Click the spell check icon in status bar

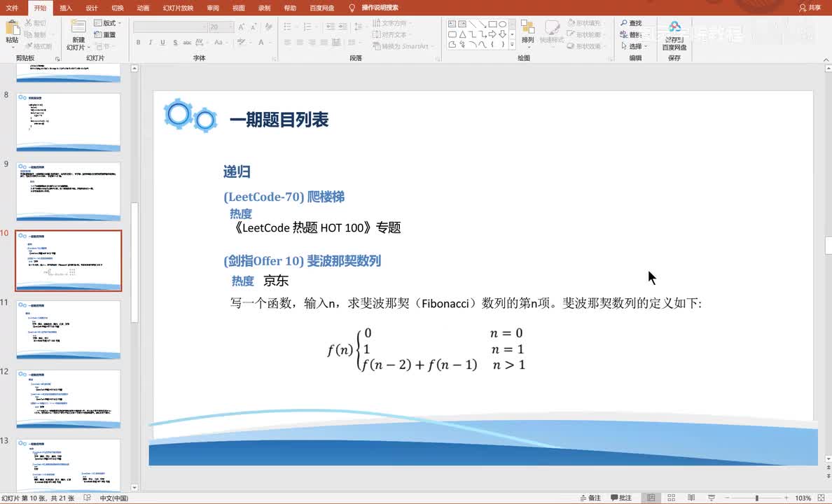[88, 498]
